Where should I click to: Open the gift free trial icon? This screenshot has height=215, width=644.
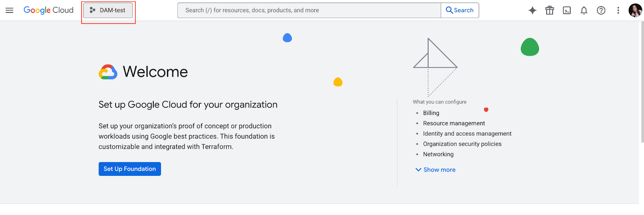(550, 10)
